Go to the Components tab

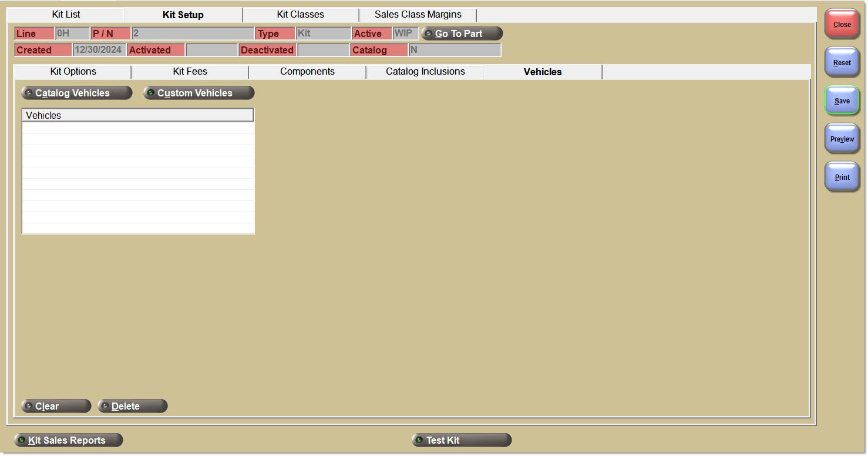point(307,72)
